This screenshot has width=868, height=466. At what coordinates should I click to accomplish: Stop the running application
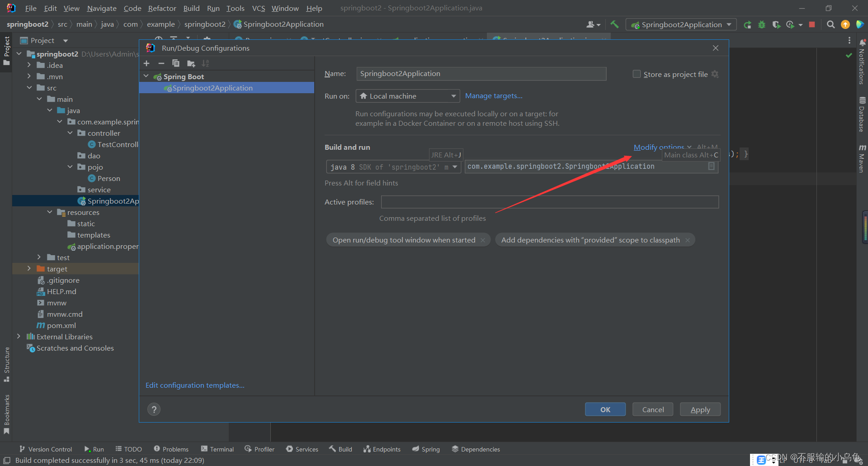coord(812,24)
